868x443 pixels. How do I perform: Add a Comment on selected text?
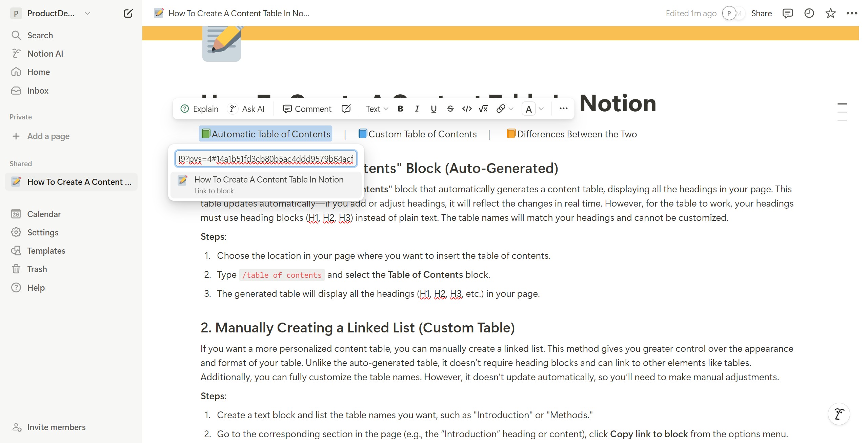point(307,109)
